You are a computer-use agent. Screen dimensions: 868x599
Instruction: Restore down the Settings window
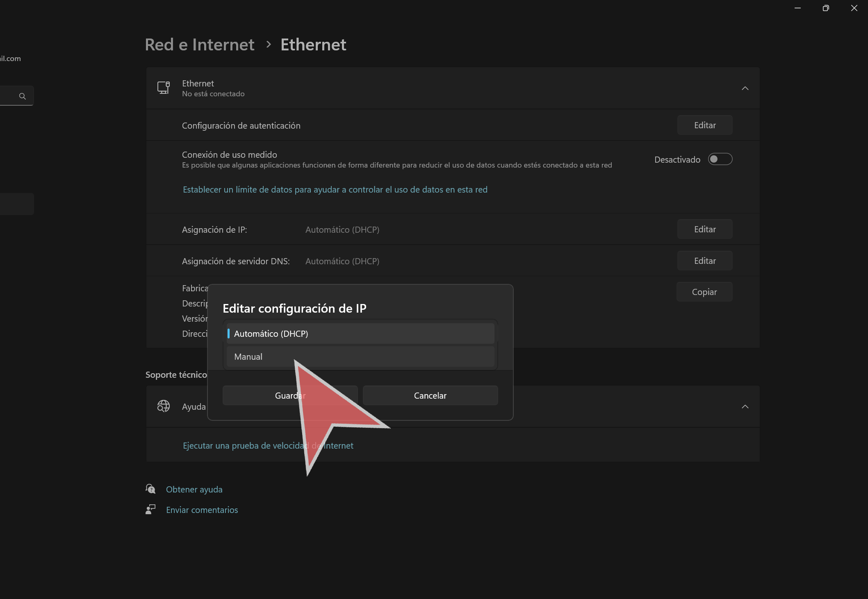(826, 8)
